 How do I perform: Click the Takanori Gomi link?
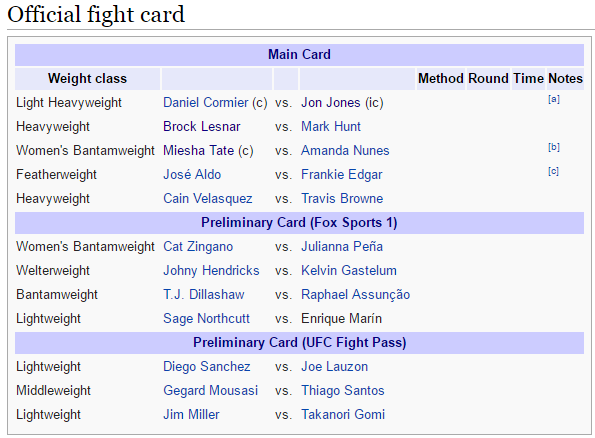343,414
